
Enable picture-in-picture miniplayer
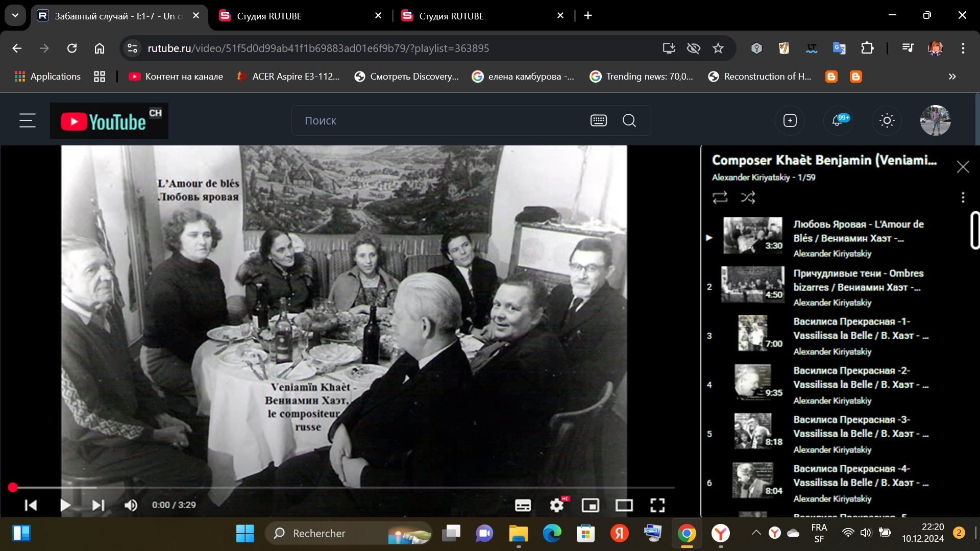tap(590, 505)
